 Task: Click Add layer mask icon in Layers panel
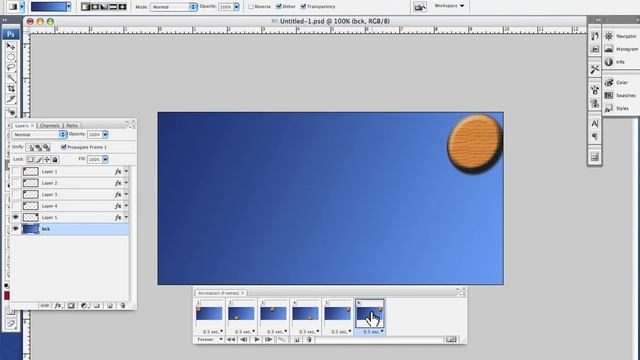(71, 305)
